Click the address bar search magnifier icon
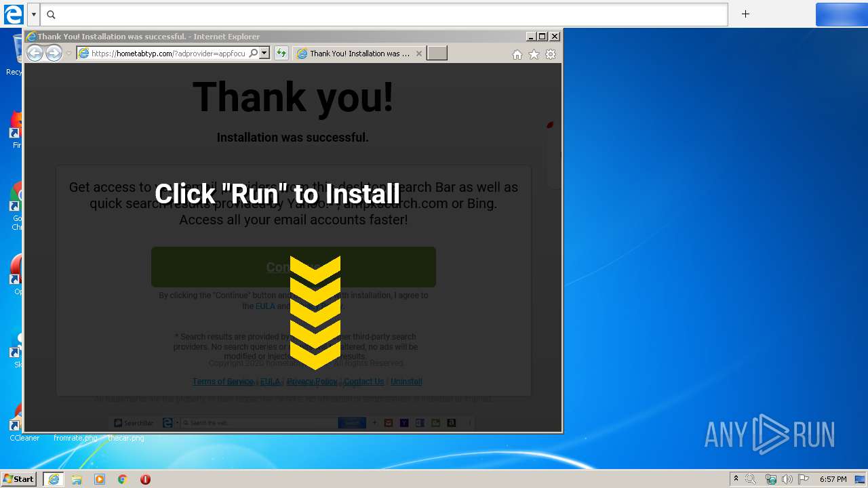This screenshot has width=868, height=488. coord(254,54)
